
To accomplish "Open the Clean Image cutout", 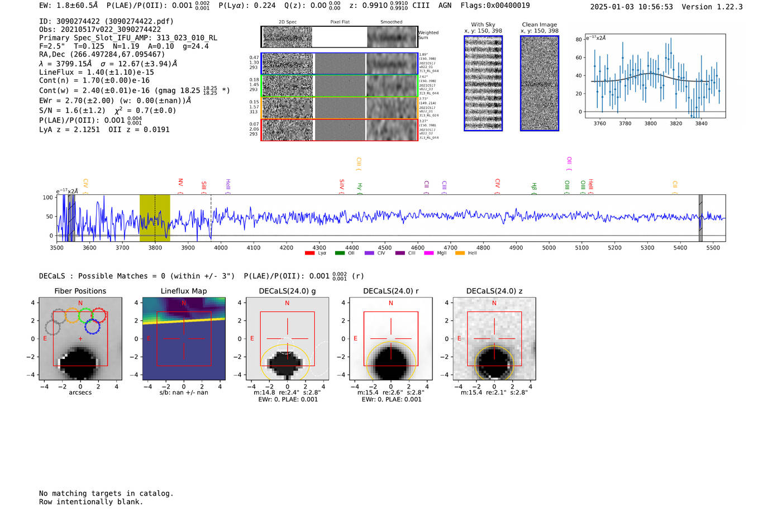I will (x=540, y=83).
